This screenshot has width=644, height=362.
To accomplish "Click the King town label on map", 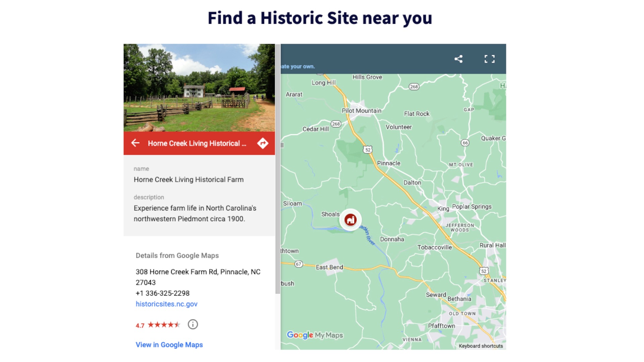I will pyautogui.click(x=443, y=208).
